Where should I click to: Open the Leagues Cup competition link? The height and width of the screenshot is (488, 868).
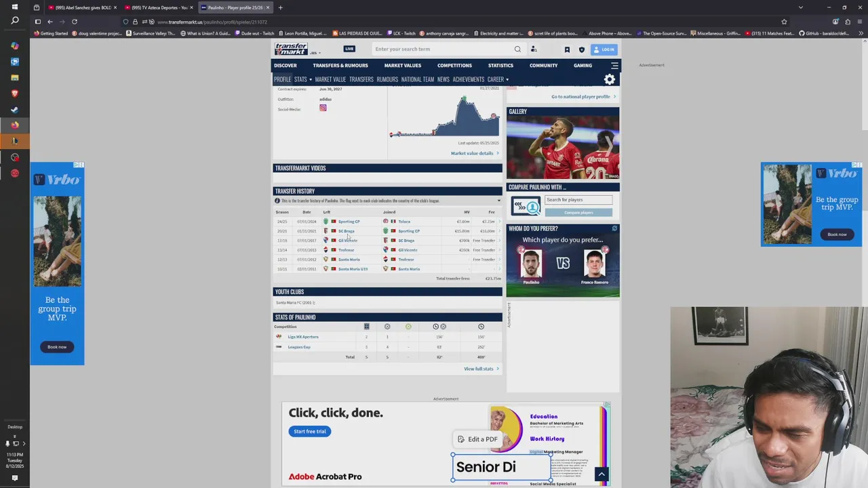(299, 347)
